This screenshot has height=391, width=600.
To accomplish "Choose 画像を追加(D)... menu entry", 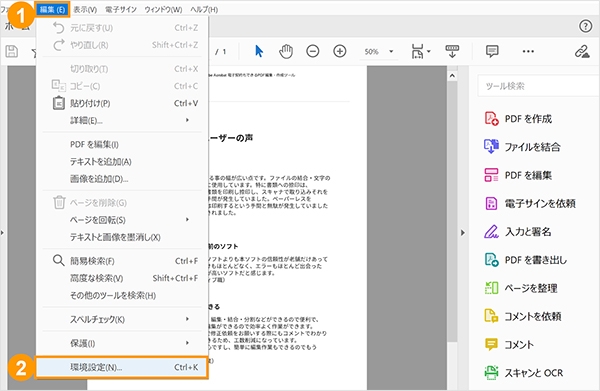I will click(x=122, y=179).
